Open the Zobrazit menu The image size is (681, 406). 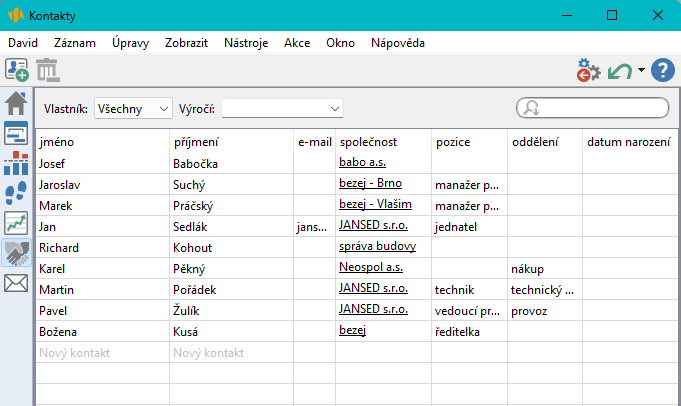(x=187, y=43)
